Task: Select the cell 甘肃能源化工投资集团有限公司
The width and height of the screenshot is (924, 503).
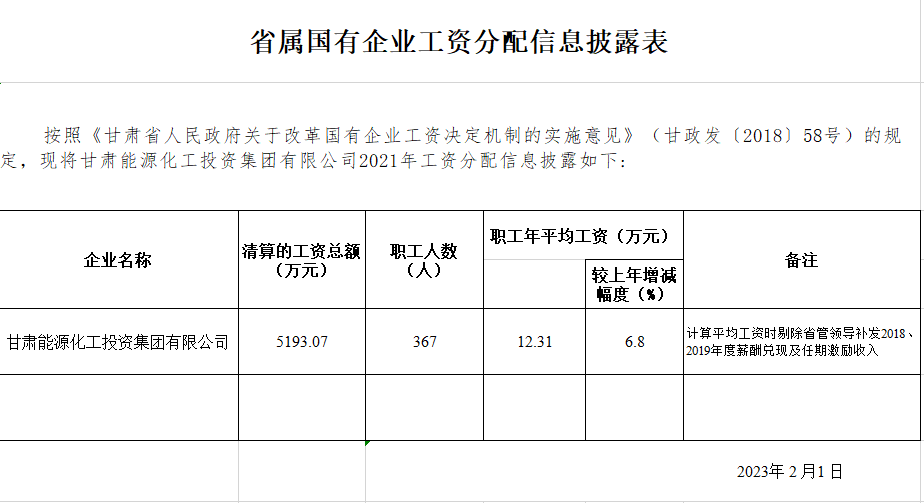Action: tap(118, 342)
